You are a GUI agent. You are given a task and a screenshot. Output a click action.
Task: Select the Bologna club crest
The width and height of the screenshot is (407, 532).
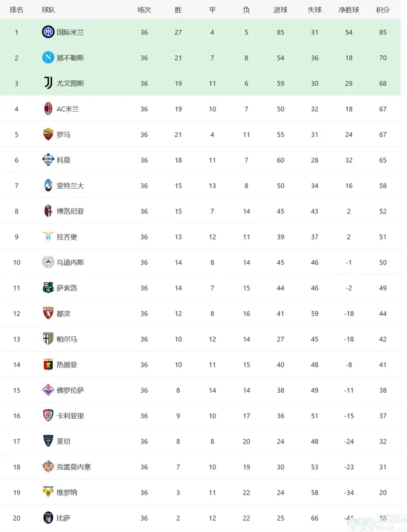point(48,211)
